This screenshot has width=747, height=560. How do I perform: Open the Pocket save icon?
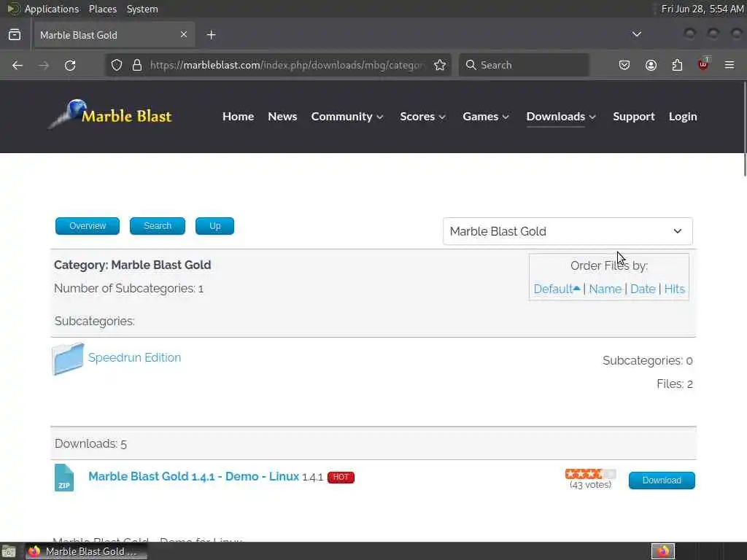point(624,65)
